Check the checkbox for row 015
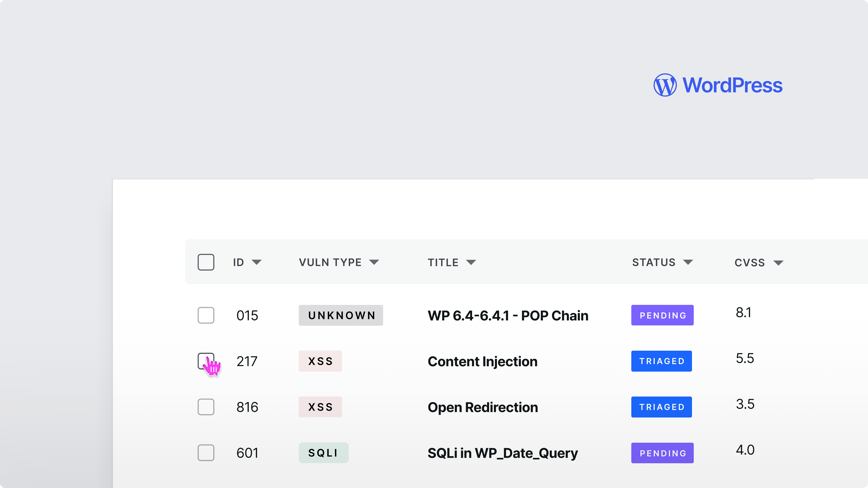The width and height of the screenshot is (868, 488). point(206,315)
